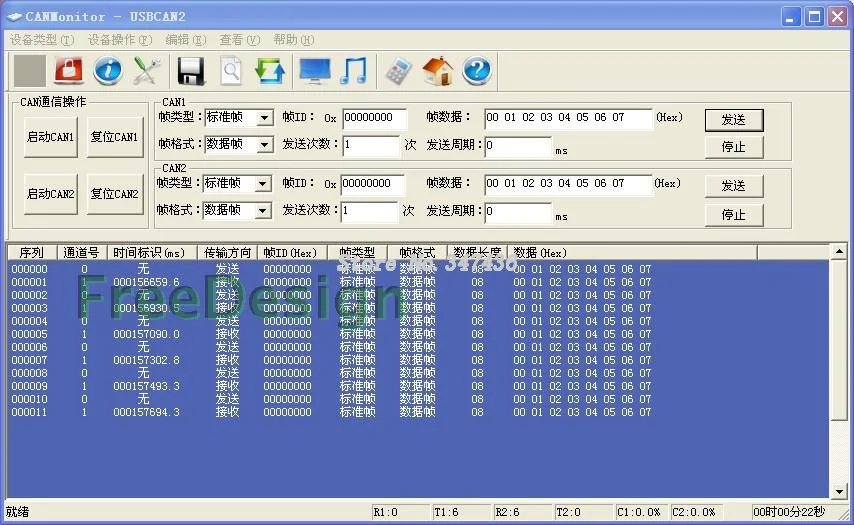Click CAN1 发送次数 input field
Image resolution: width=854 pixels, height=525 pixels.
(371, 145)
